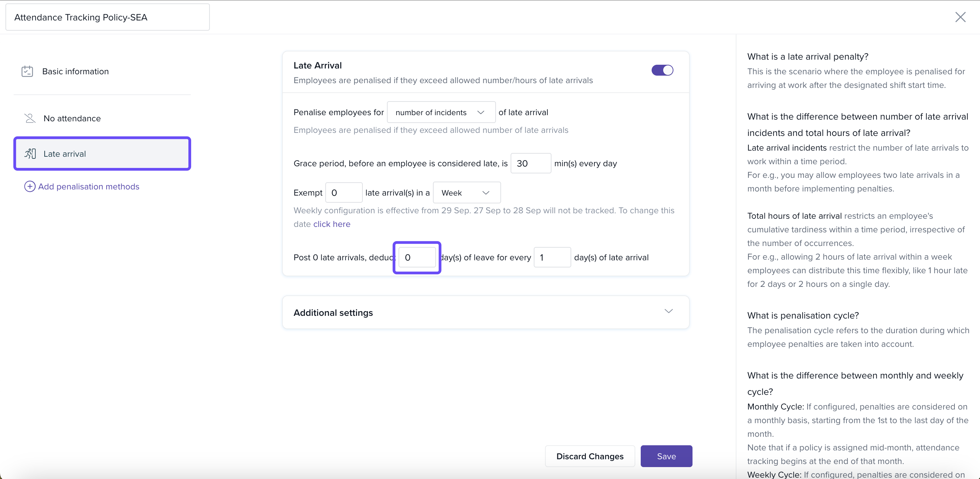Open the number of incidents dropdown
The height and width of the screenshot is (479, 980).
440,113
